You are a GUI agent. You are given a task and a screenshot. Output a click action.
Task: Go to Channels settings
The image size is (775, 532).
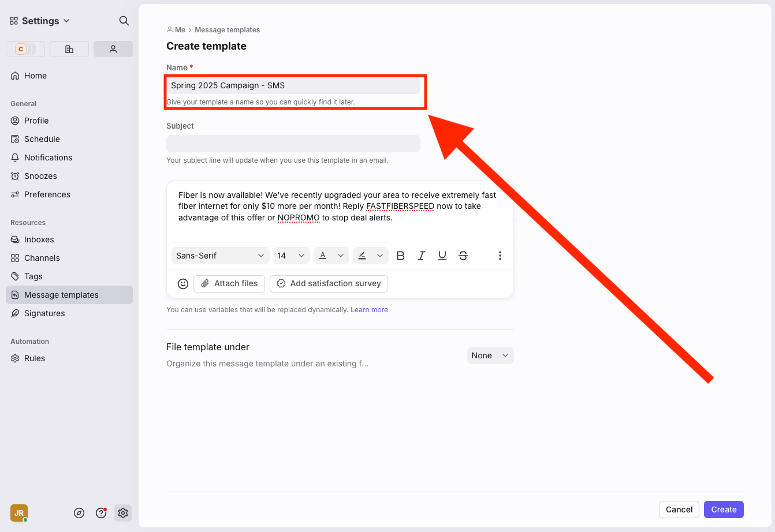pyautogui.click(x=42, y=258)
